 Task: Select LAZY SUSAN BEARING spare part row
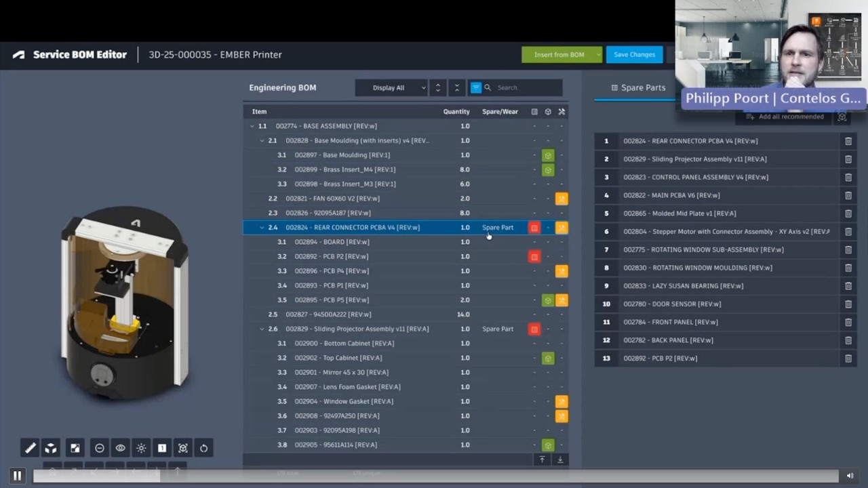click(726, 285)
